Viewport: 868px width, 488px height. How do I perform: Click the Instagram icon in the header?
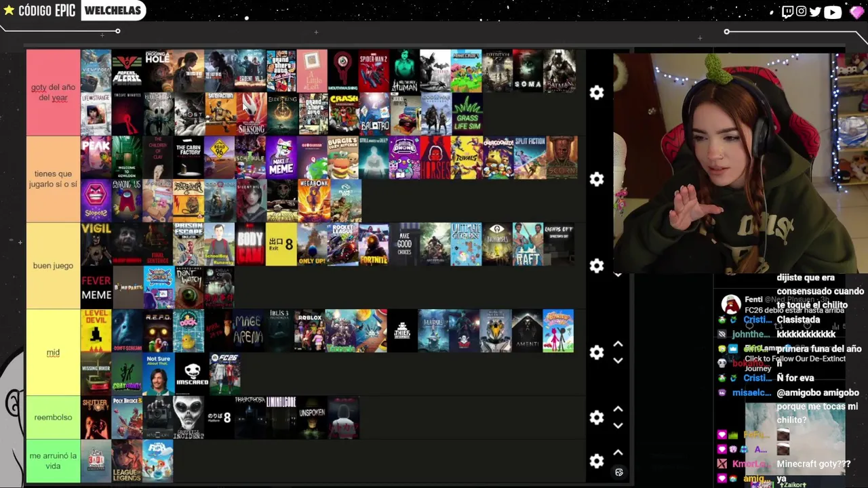pyautogui.click(x=802, y=11)
